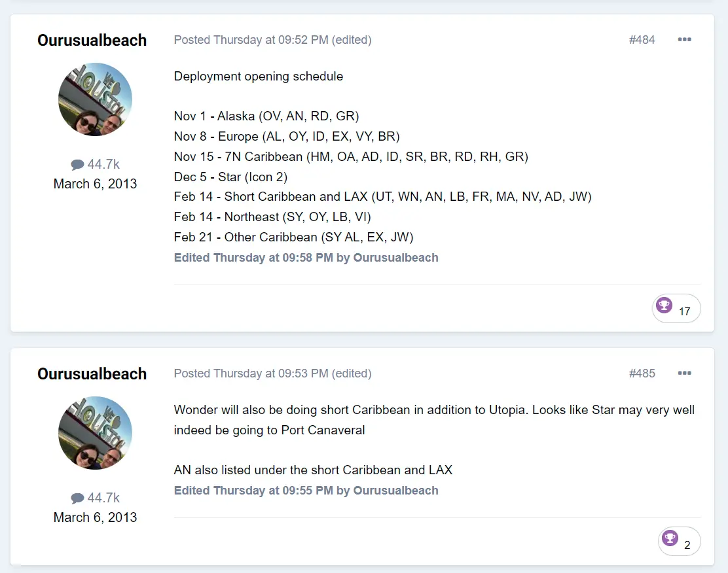Click trophy reaction icon on post #484
728x573 pixels.
coord(664,305)
